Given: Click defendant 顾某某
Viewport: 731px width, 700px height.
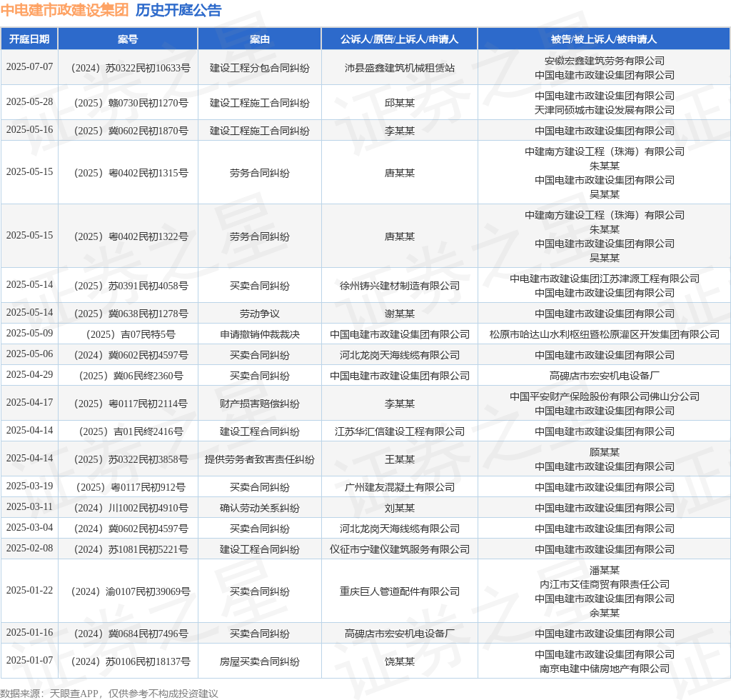Looking at the screenshot, I should 604,452.
